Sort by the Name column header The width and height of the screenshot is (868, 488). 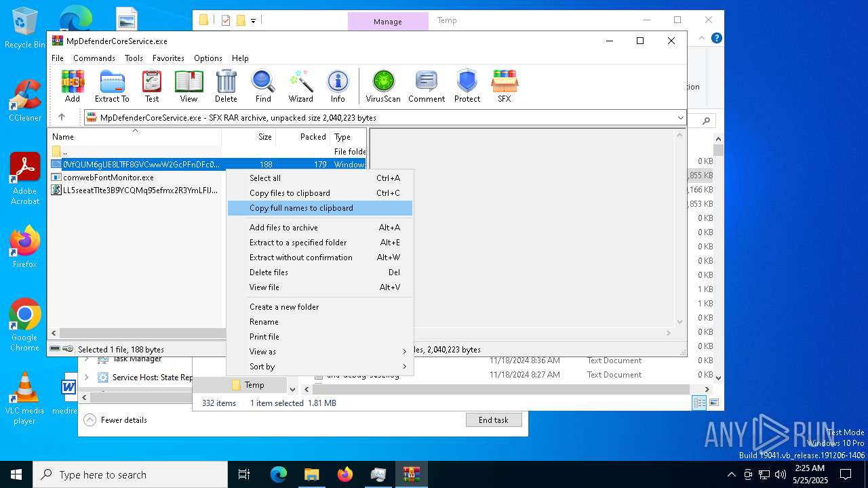[134, 137]
